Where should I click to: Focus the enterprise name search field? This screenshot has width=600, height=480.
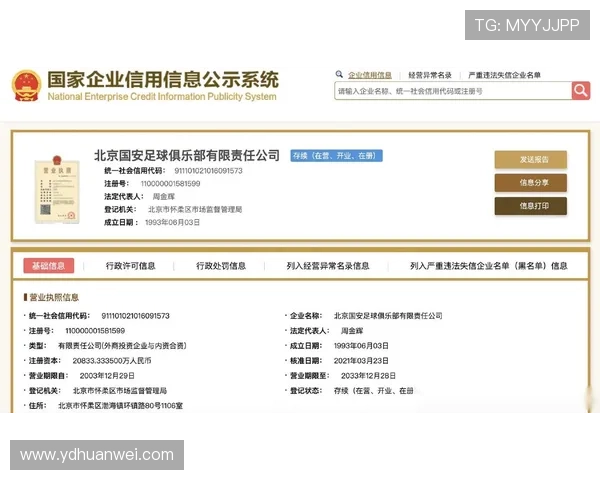click(x=453, y=91)
